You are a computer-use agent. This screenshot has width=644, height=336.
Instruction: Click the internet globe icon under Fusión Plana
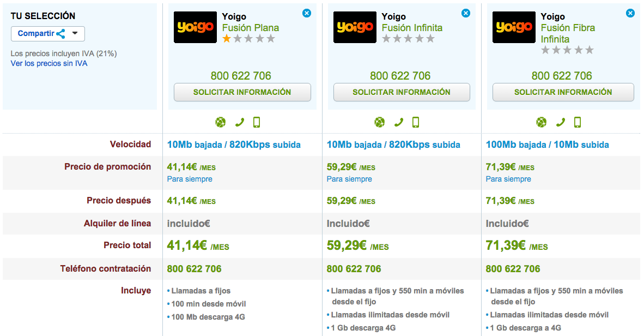[221, 122]
